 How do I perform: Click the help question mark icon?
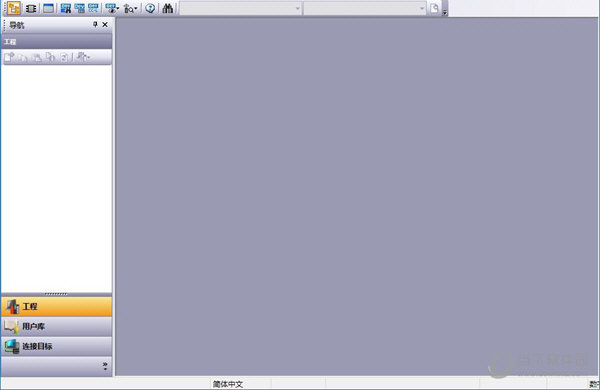pos(150,8)
